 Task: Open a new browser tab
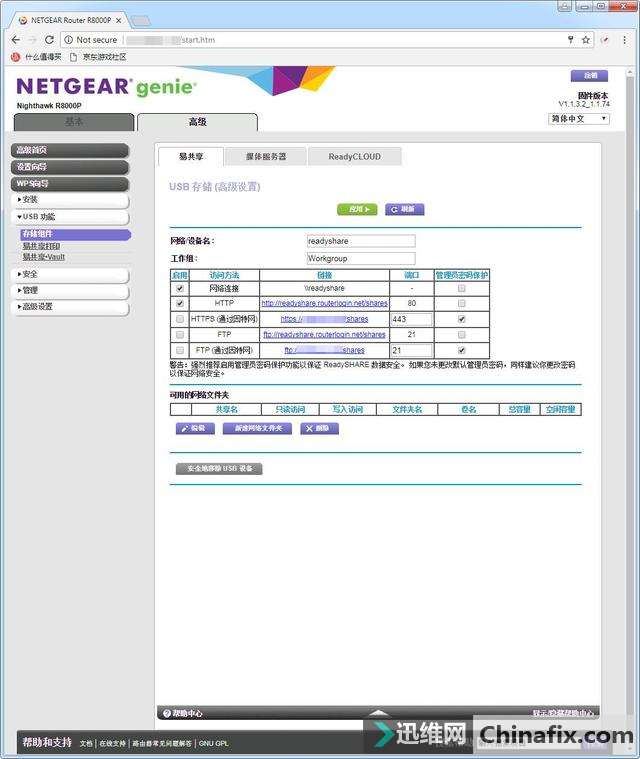pyautogui.click(x=141, y=21)
